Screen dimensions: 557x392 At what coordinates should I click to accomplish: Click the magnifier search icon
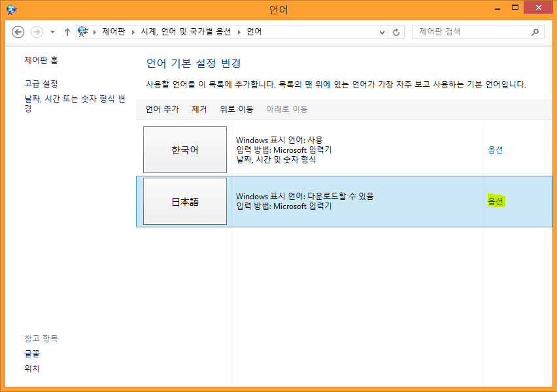point(535,32)
